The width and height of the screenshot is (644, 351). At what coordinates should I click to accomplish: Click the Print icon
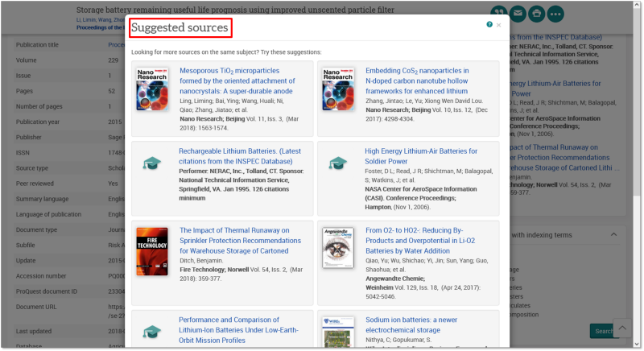[536, 14]
